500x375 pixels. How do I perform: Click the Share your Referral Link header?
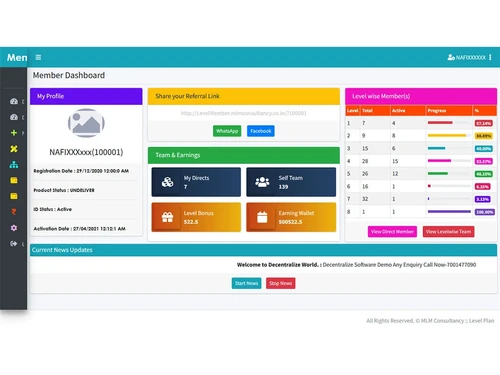click(244, 96)
